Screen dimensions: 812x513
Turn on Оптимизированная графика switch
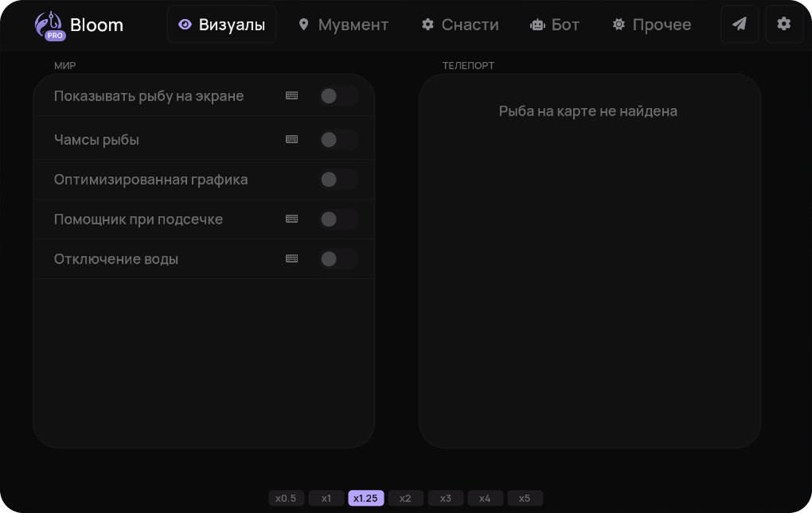(338, 180)
